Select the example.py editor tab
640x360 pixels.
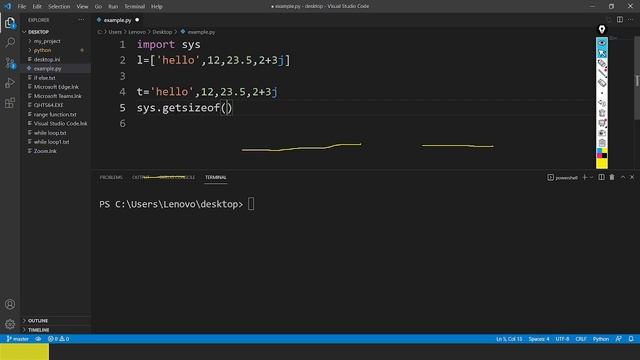pyautogui.click(x=118, y=20)
